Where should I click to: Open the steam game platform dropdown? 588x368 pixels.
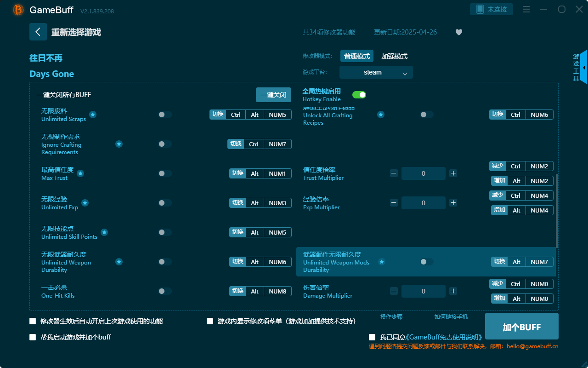376,72
